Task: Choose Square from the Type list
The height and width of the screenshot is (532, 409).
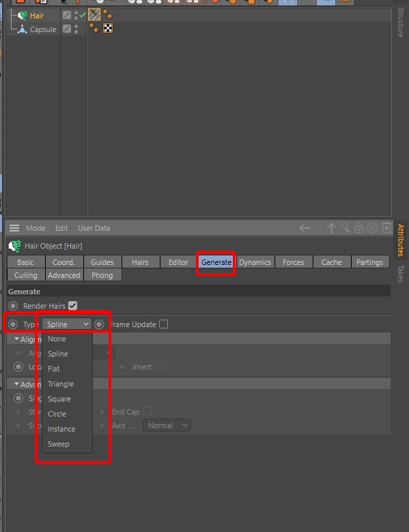Action: coord(67,399)
